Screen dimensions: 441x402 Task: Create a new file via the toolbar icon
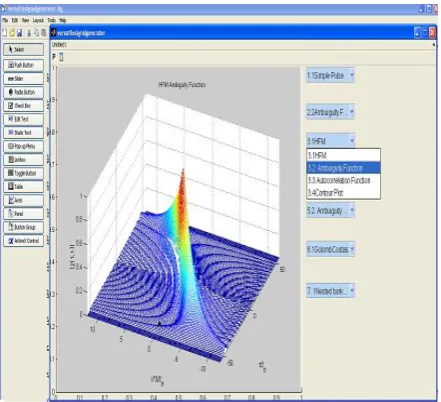click(x=5, y=33)
